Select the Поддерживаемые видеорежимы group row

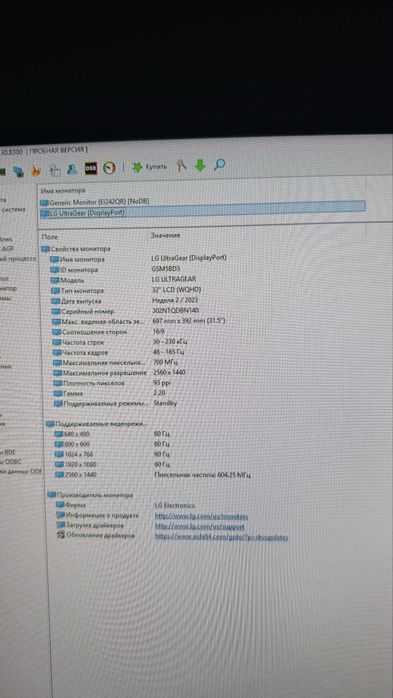click(97, 424)
